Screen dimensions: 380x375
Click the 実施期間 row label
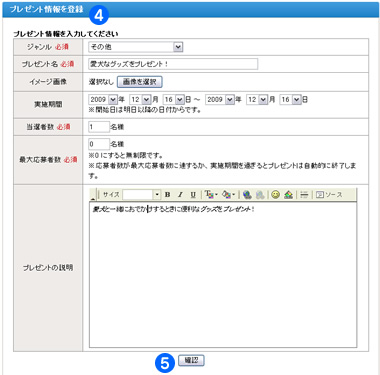click(x=48, y=104)
